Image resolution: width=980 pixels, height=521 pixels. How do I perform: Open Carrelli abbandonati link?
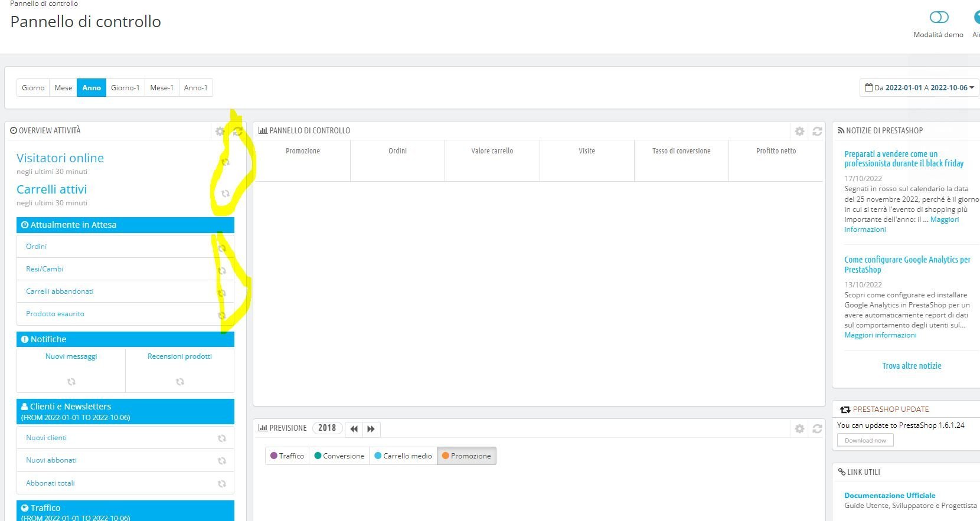tap(60, 291)
